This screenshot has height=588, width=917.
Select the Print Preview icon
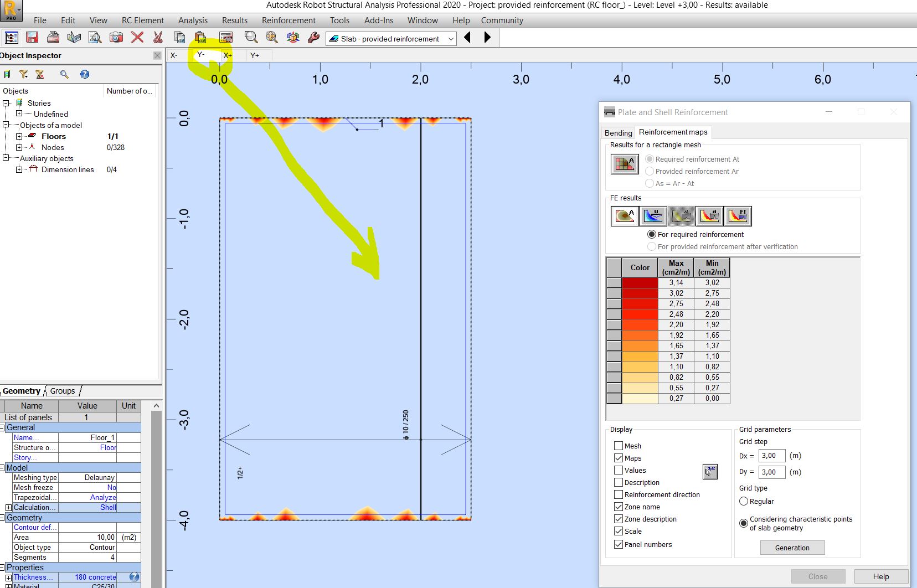pyautogui.click(x=95, y=38)
